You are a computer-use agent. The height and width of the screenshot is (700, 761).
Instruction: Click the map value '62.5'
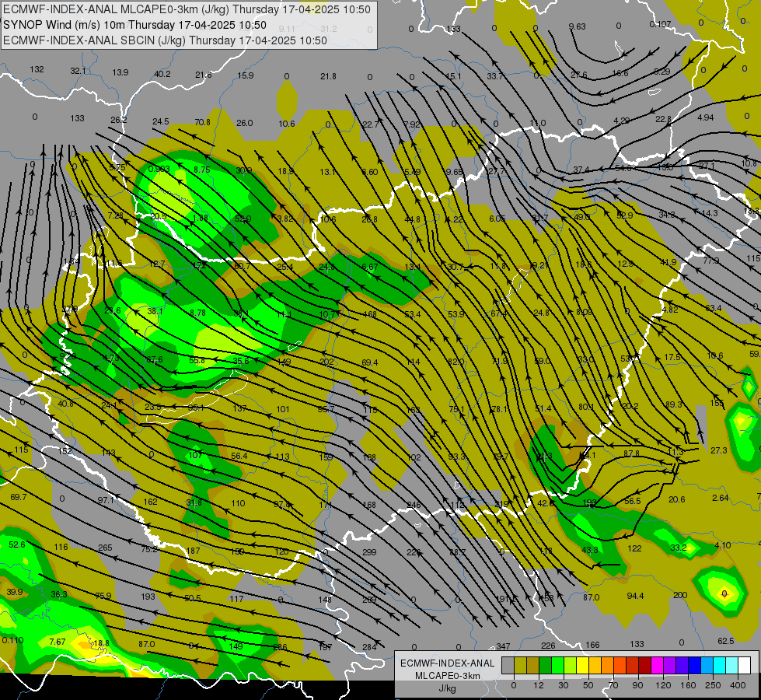725,641
